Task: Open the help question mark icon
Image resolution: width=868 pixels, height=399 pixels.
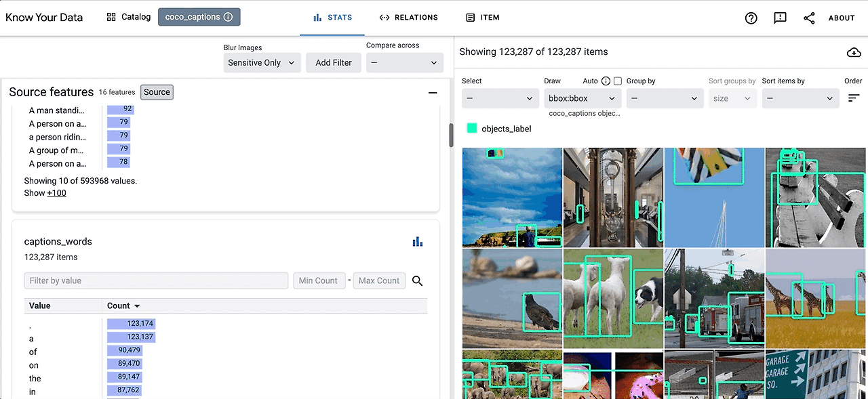Action: click(x=751, y=18)
